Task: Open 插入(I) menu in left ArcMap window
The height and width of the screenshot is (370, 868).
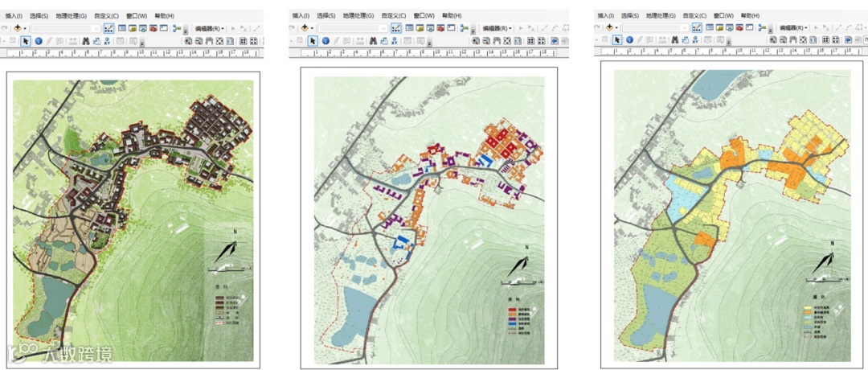Action: [14, 16]
